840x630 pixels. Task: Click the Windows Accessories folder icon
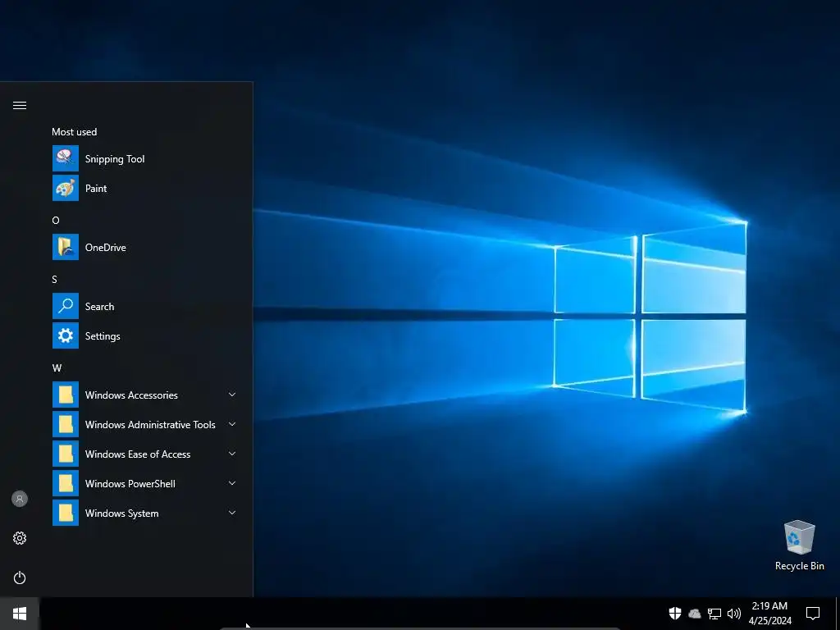(66, 395)
